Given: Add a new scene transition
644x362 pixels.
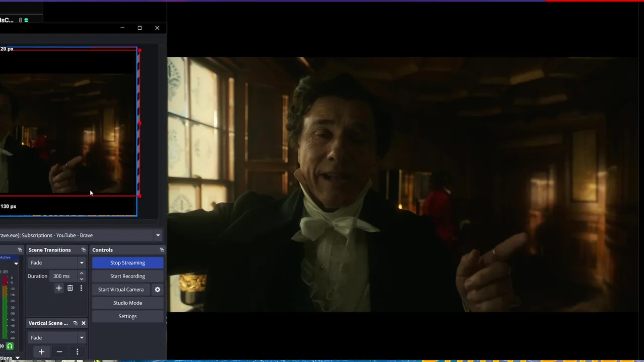Looking at the screenshot, I should point(59,288).
